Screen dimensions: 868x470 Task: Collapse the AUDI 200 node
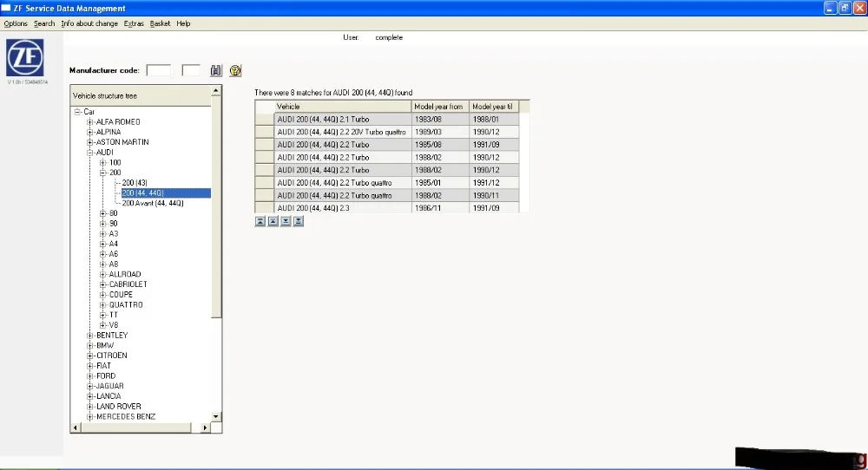click(103, 173)
